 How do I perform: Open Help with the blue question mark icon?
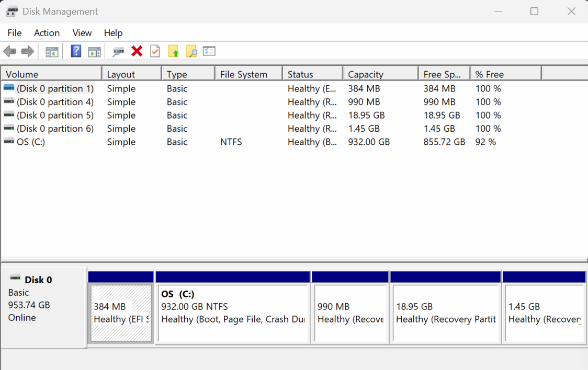coord(76,51)
